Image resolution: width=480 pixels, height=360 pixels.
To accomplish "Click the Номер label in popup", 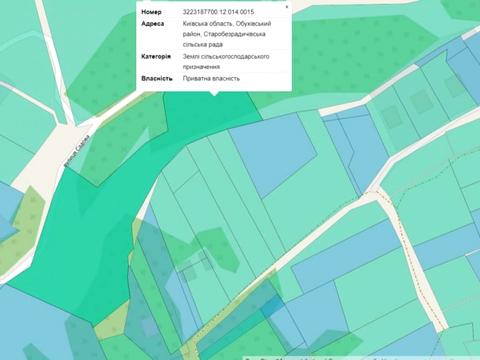I will point(151,12).
